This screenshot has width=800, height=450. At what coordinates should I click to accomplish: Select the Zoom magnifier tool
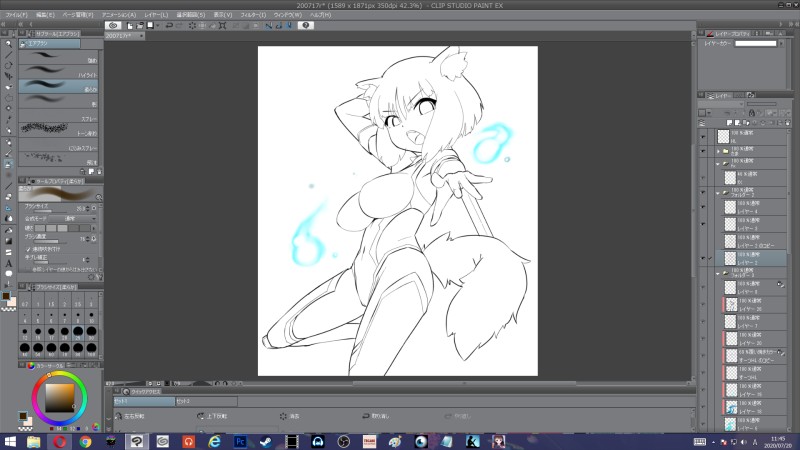pos(8,44)
